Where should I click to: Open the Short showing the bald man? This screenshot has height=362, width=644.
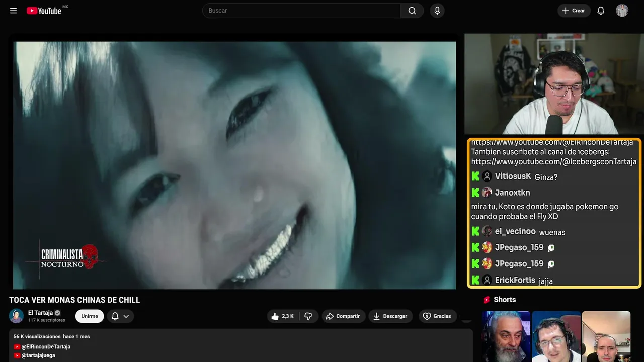606,336
